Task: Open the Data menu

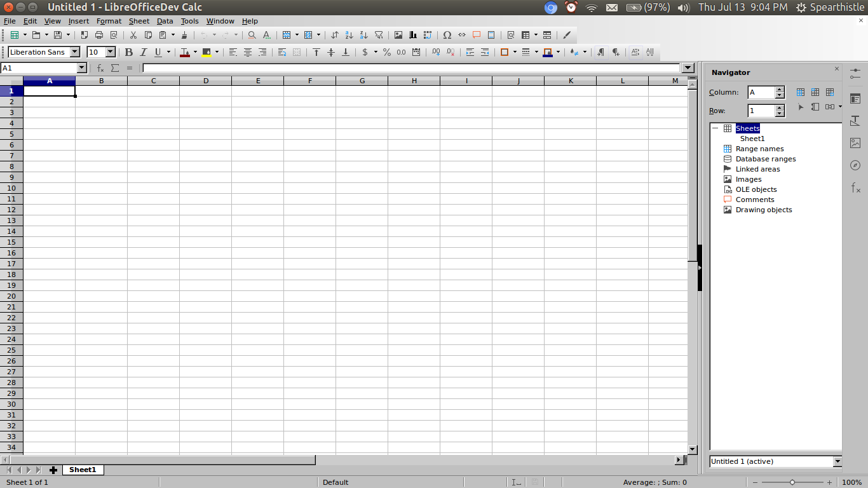Action: click(x=165, y=21)
